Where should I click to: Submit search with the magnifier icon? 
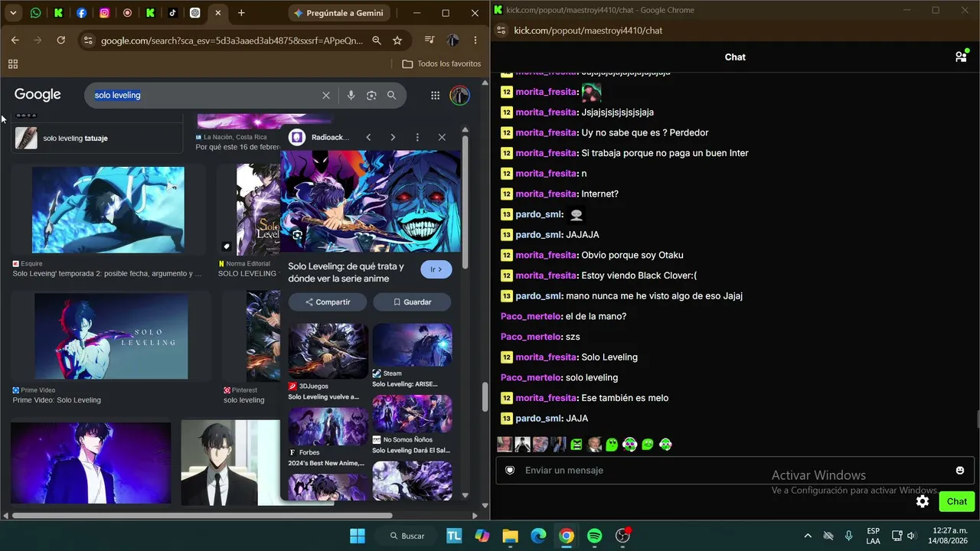(391, 96)
